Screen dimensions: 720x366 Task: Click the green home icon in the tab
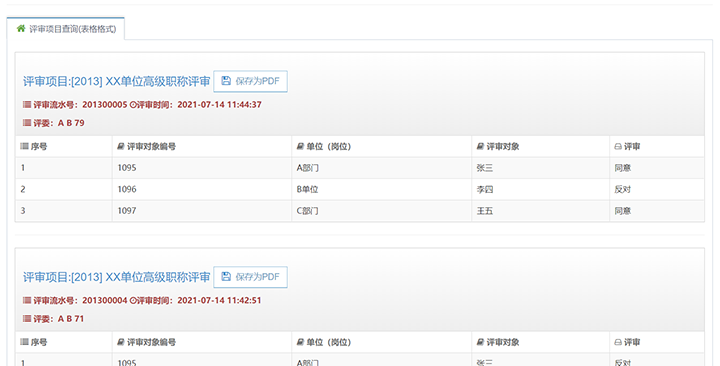[x=21, y=29]
